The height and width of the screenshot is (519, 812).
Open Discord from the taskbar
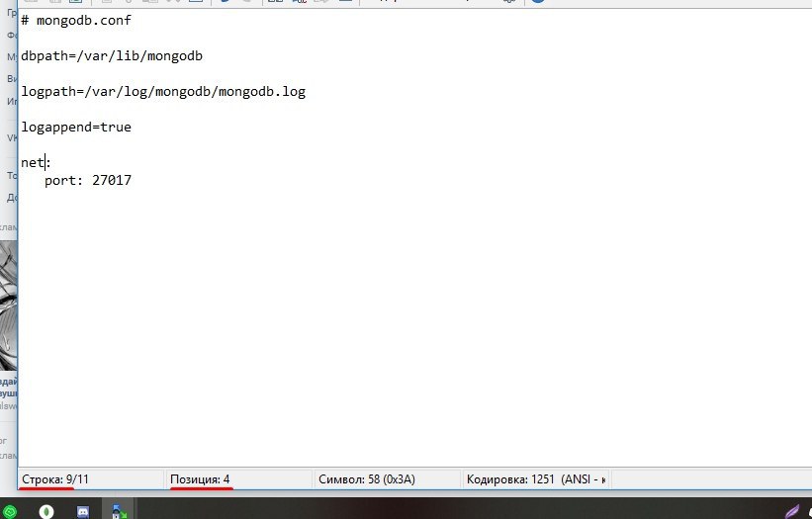pos(83,512)
